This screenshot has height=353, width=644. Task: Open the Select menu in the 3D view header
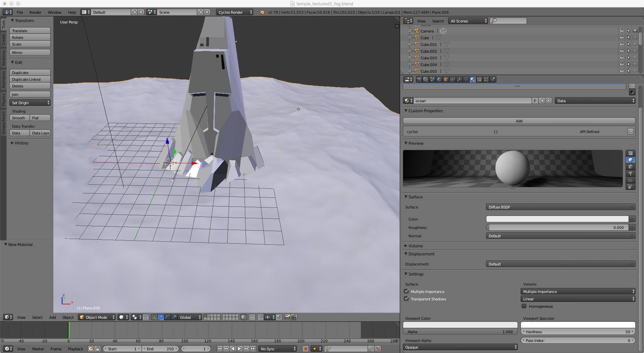37,317
